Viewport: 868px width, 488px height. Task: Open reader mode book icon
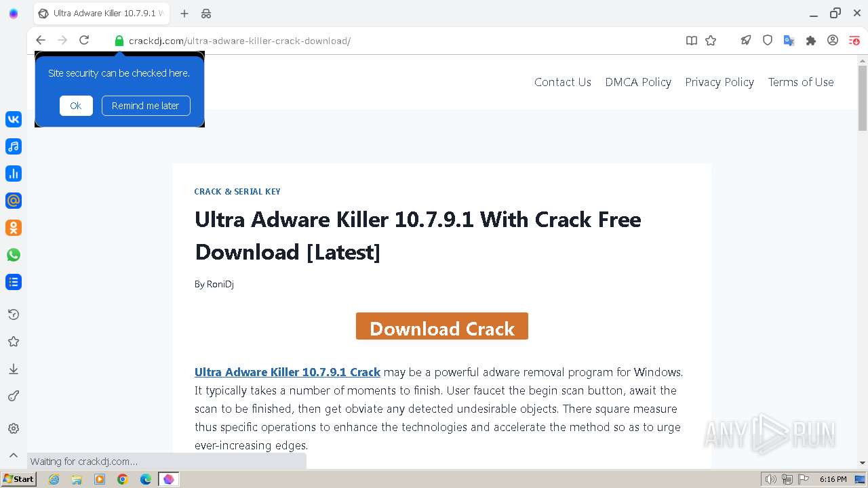(692, 41)
